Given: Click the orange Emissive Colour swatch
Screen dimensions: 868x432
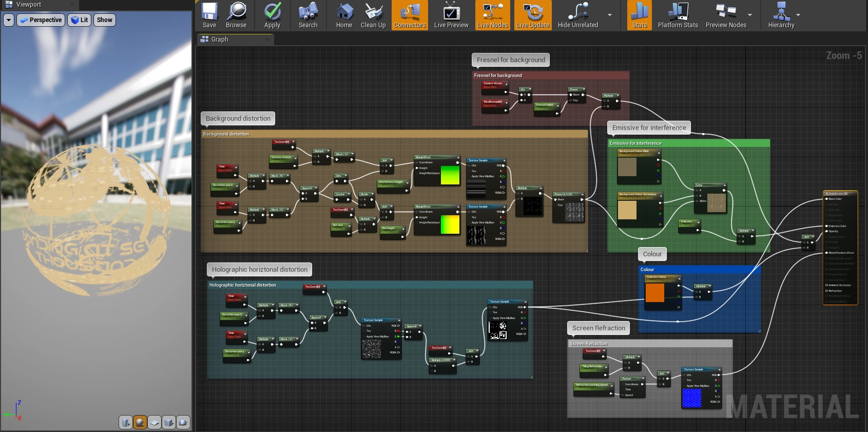Looking at the screenshot, I should (x=654, y=292).
